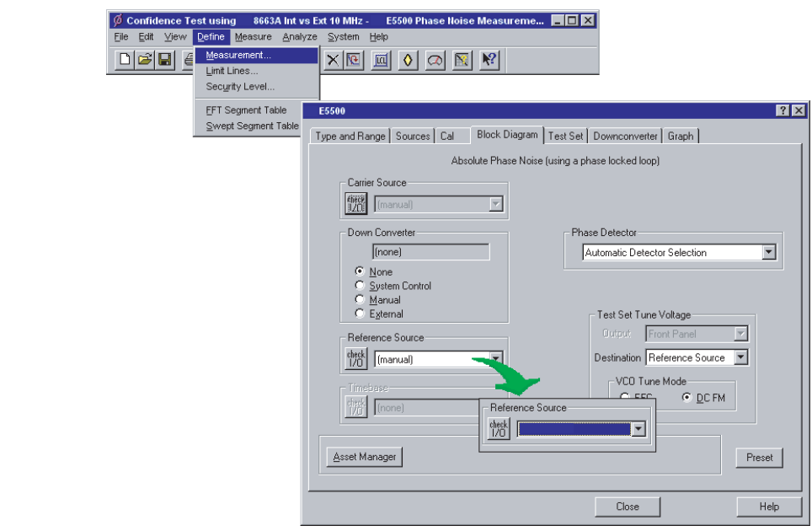Select the Block Diagram tab

[507, 135]
